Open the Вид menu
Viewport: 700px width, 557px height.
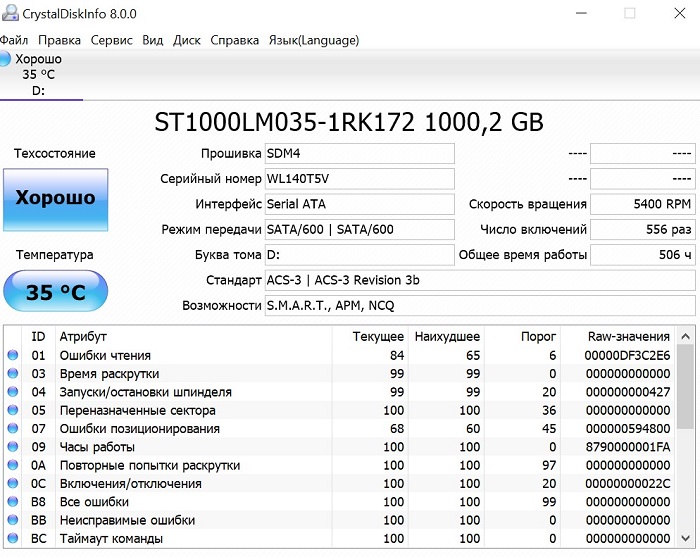click(153, 40)
